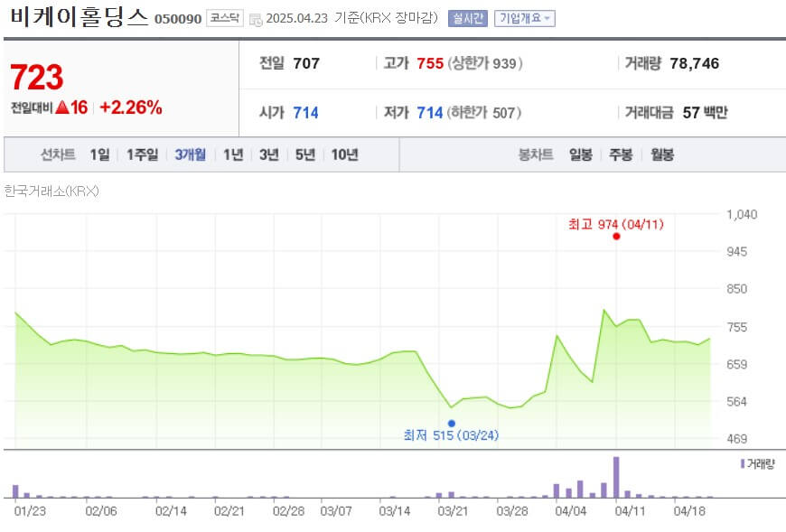Select the active 3개월 period tab
Screen dimensions: 786x532
pos(189,154)
